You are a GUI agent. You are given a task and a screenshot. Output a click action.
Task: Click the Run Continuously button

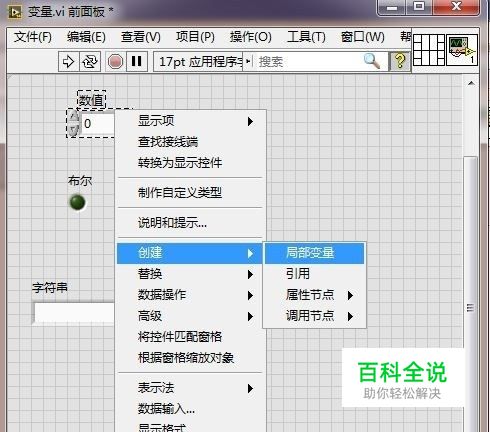90,62
